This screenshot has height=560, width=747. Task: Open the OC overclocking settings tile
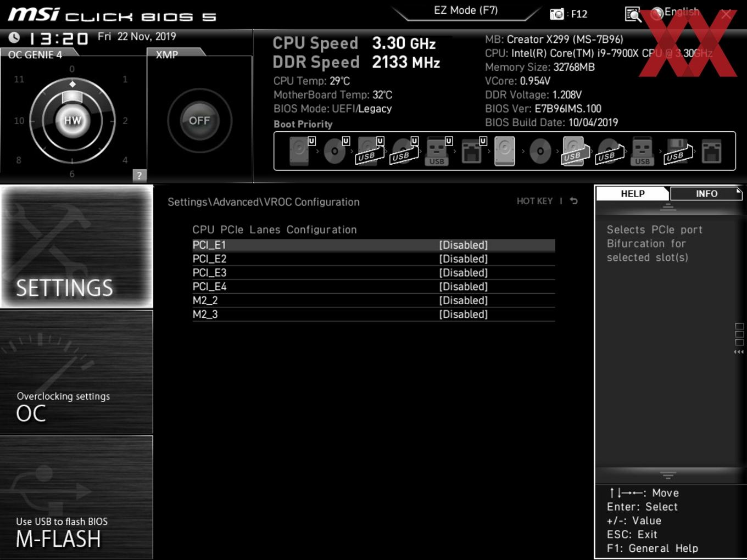(76, 372)
